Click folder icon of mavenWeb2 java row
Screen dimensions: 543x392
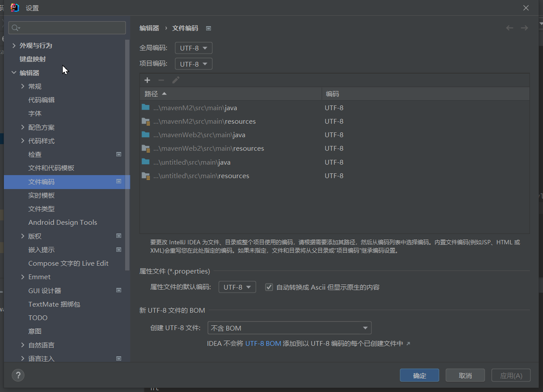click(146, 135)
